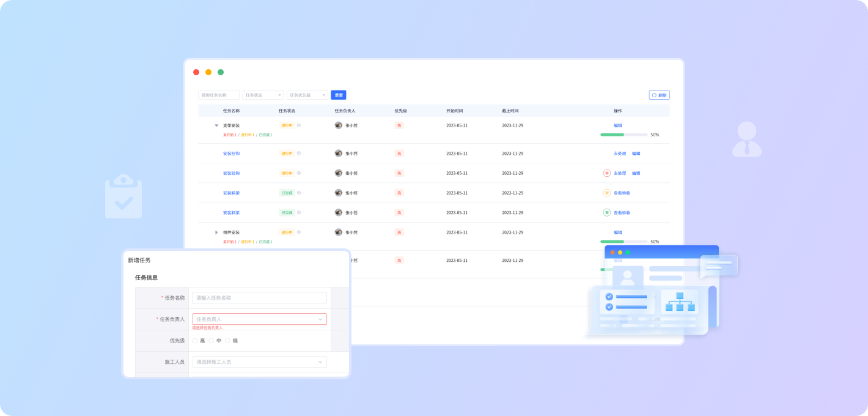This screenshot has height=416, width=868.
Task: Click clock icon beside 组件安装 status
Action: point(299,232)
